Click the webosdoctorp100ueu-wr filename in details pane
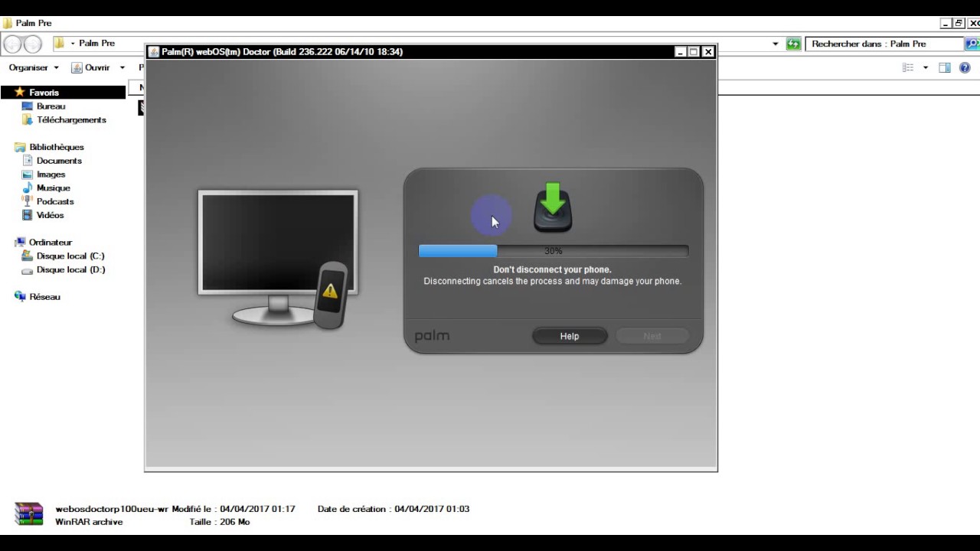The width and height of the screenshot is (980, 551). (x=112, y=509)
